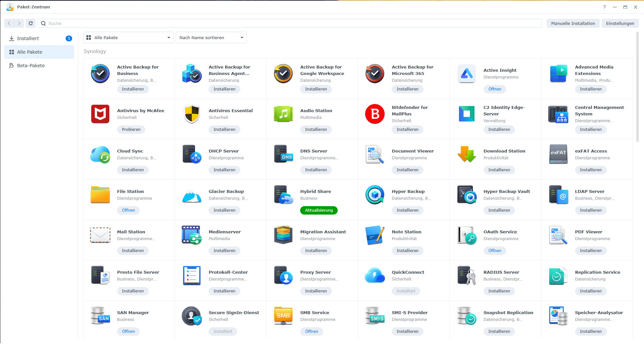Click the refresh icon in the toolbar

pos(31,23)
